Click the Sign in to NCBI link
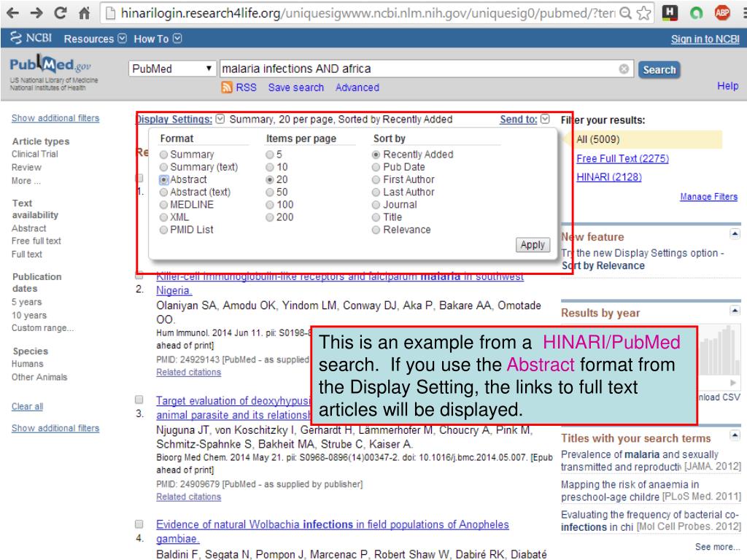Image resolution: width=747 pixels, height=560 pixels. pyautogui.click(x=705, y=39)
